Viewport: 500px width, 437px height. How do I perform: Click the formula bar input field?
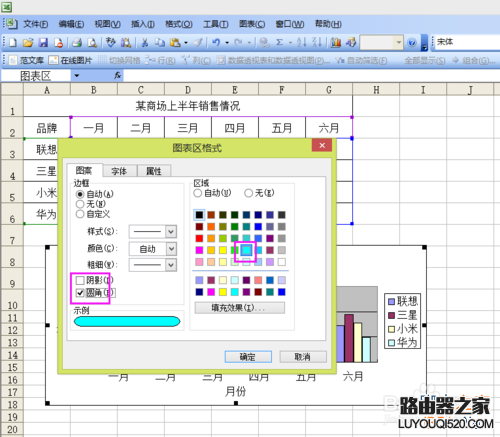click(312, 76)
